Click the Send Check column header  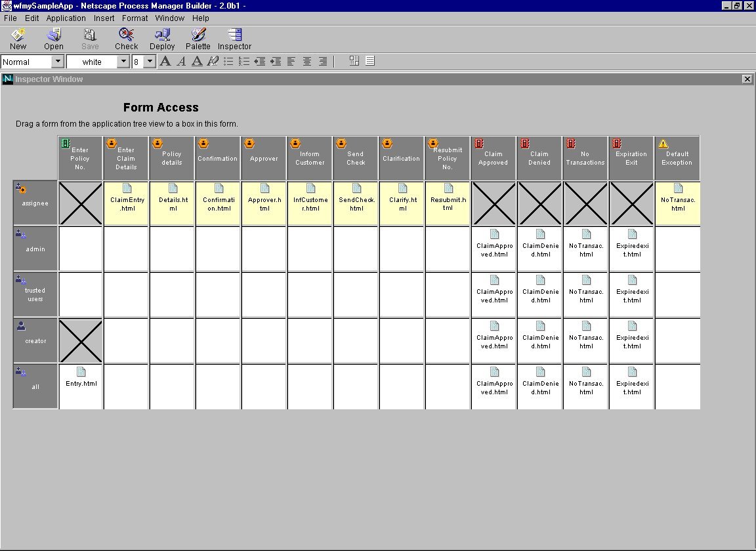356,158
